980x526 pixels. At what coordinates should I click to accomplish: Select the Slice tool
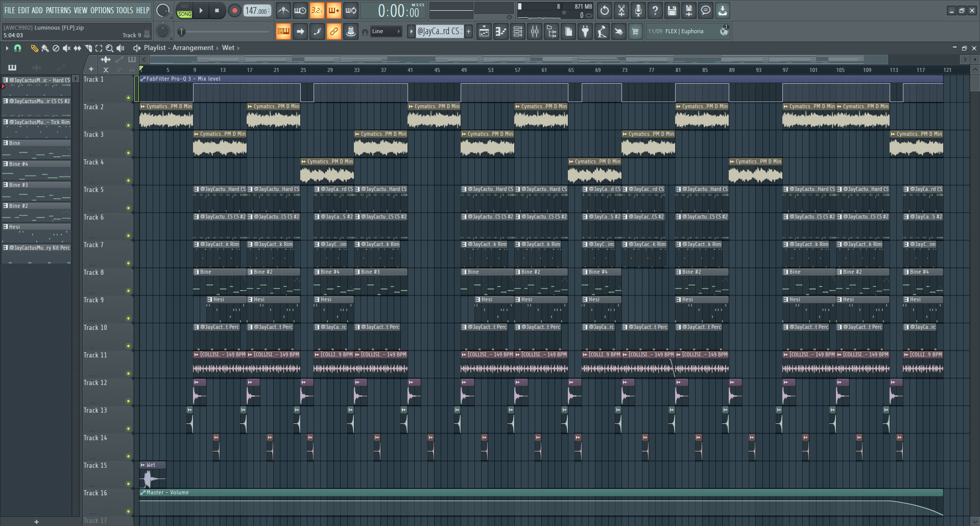tap(88, 48)
